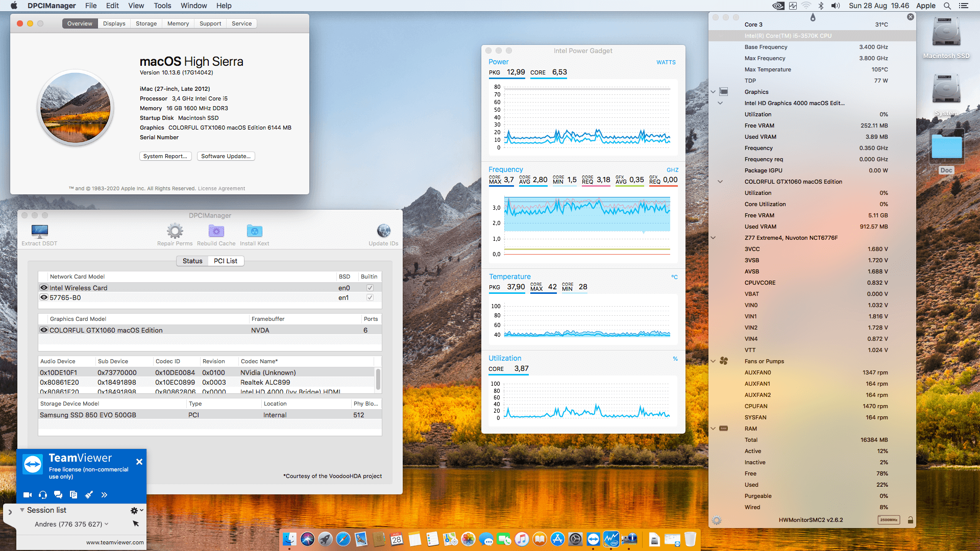Screen dimensions: 980x551
Task: Click the Software Update button
Action: tap(226, 156)
